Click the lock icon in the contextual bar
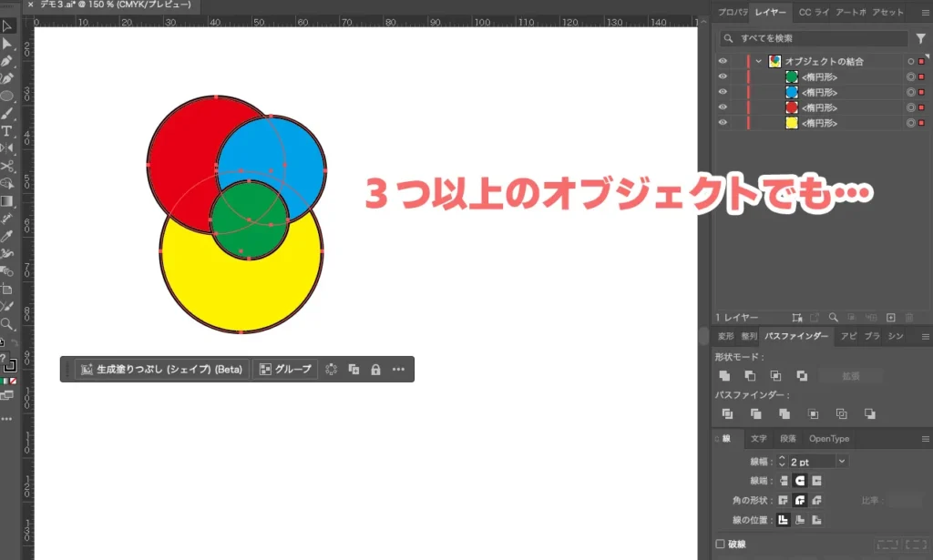Viewport: 933px width, 560px height. pyautogui.click(x=375, y=370)
